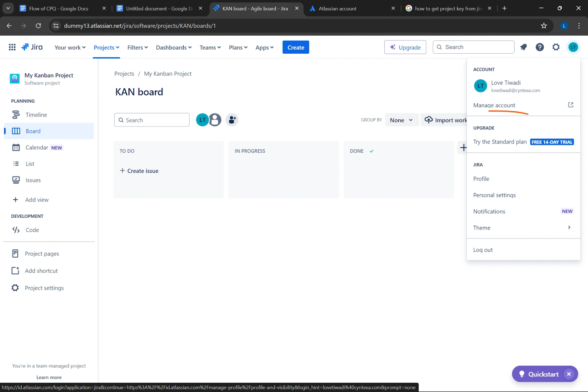Click the board Search input field
Screen dimensions: 588x392
click(x=152, y=120)
